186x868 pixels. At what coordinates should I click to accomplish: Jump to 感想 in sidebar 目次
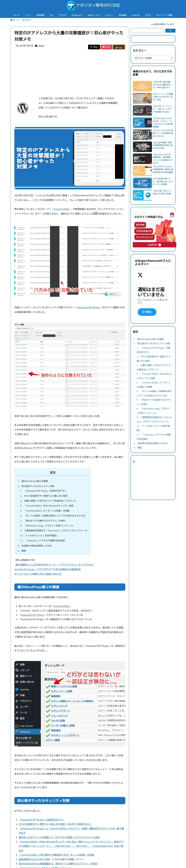(139, 447)
